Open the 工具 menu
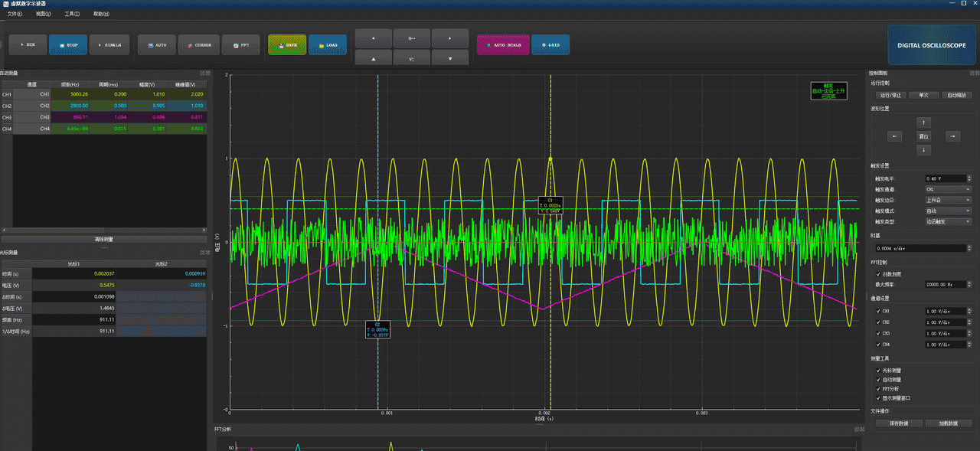The height and width of the screenshot is (451, 980). [72, 14]
